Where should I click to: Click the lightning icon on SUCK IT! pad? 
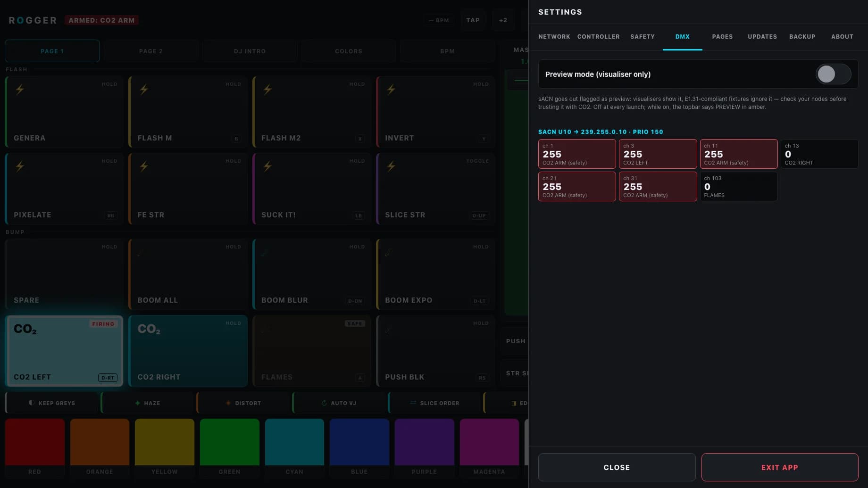click(x=267, y=166)
